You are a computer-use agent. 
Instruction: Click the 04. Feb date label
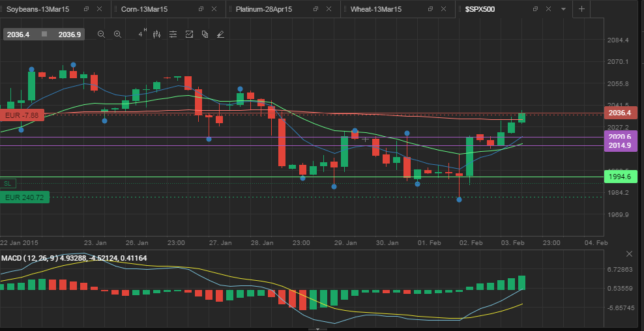pyautogui.click(x=596, y=242)
